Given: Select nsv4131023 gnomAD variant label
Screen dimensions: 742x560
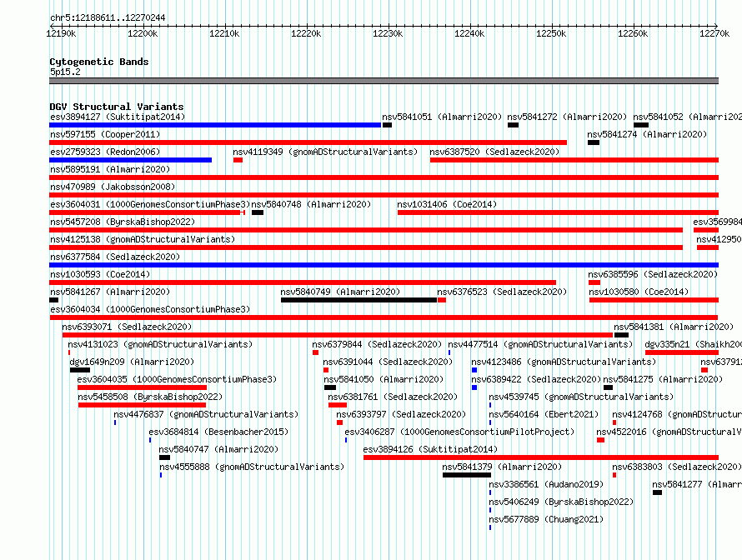Looking at the screenshot, I should pos(160,344).
